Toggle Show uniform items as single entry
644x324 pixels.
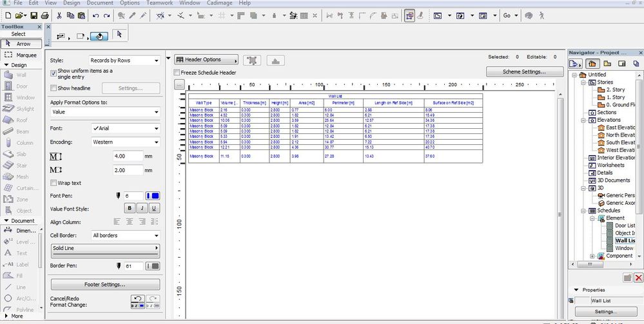[x=53, y=73]
